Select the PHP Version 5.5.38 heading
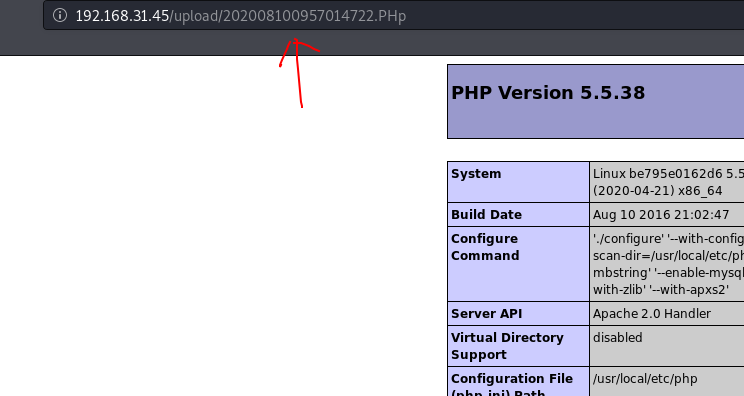 pyautogui.click(x=548, y=92)
